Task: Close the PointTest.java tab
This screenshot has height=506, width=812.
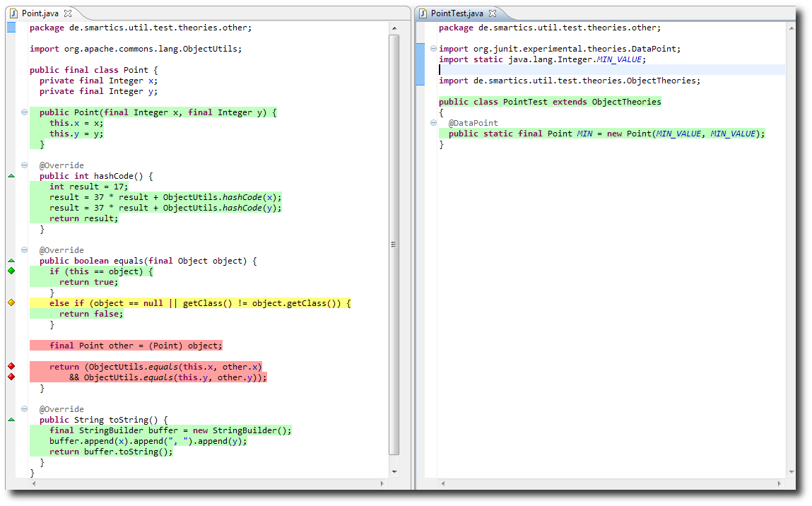Action: (493, 13)
